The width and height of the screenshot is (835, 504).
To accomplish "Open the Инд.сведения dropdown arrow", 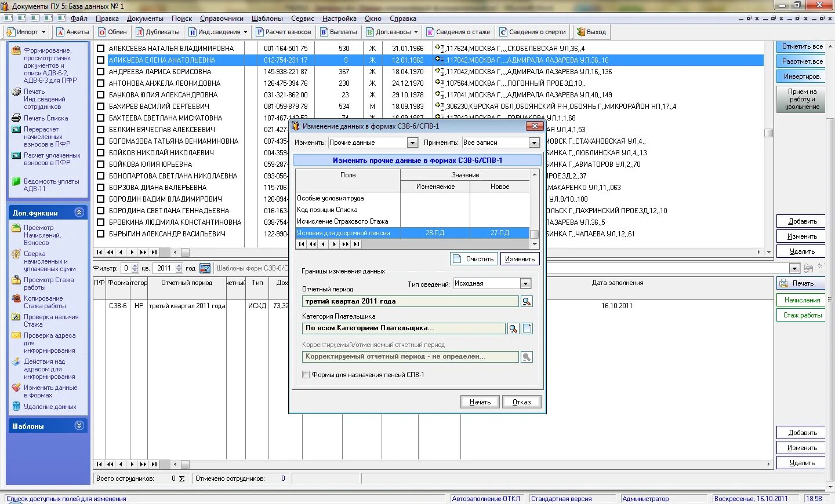I will pyautogui.click(x=245, y=32).
